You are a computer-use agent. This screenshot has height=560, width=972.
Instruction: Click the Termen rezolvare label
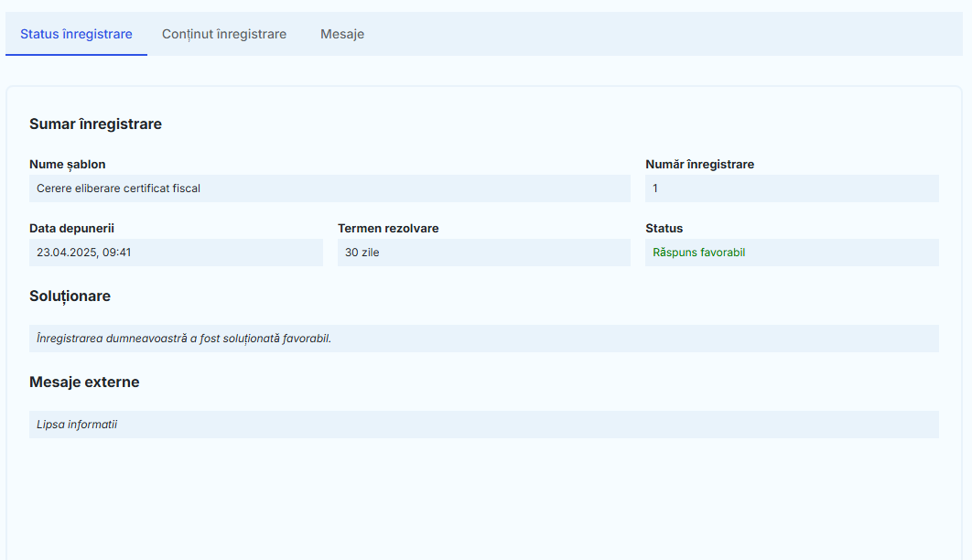click(x=388, y=229)
